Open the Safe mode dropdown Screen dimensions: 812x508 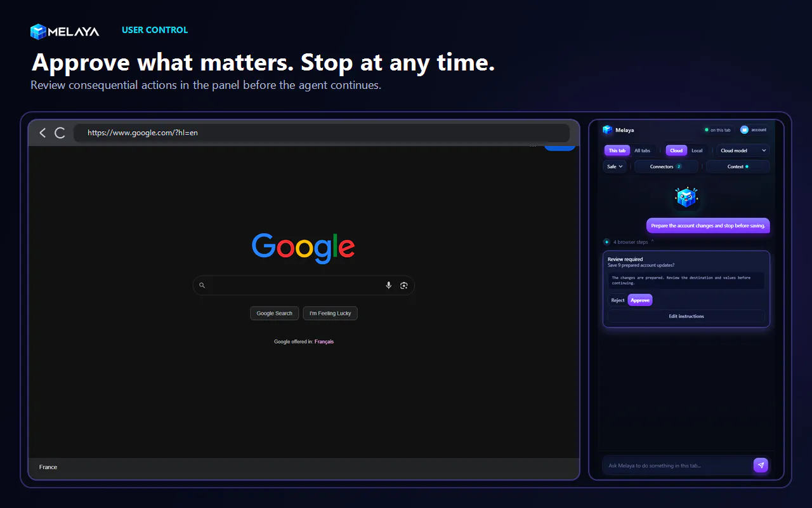[615, 166]
